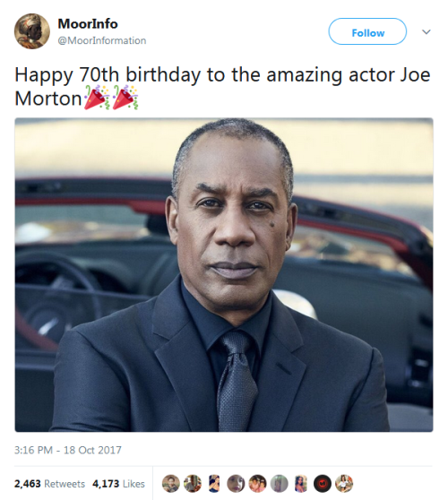Open the liker avatar showing two people in pink
The image size is (448, 500).
pos(257,483)
